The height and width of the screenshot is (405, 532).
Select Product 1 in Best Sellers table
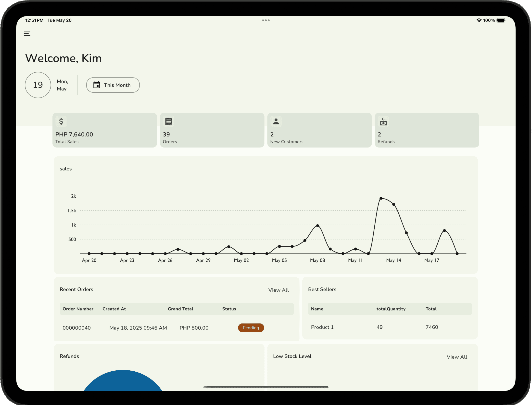[x=322, y=327]
